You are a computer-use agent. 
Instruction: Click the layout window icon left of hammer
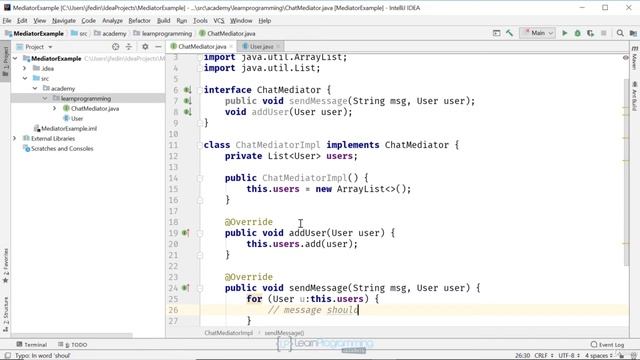496,33
